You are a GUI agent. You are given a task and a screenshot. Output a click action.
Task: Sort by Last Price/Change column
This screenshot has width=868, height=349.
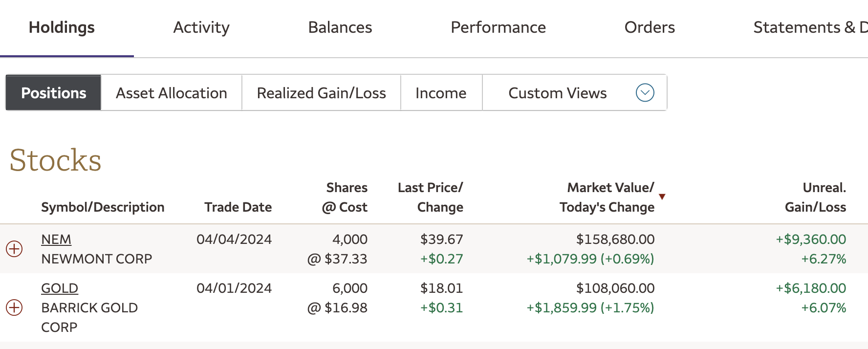click(431, 197)
